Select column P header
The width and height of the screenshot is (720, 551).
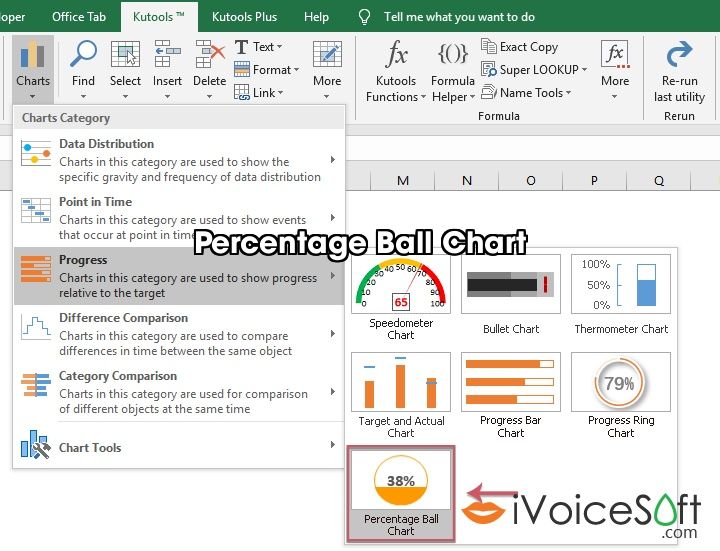tap(594, 180)
